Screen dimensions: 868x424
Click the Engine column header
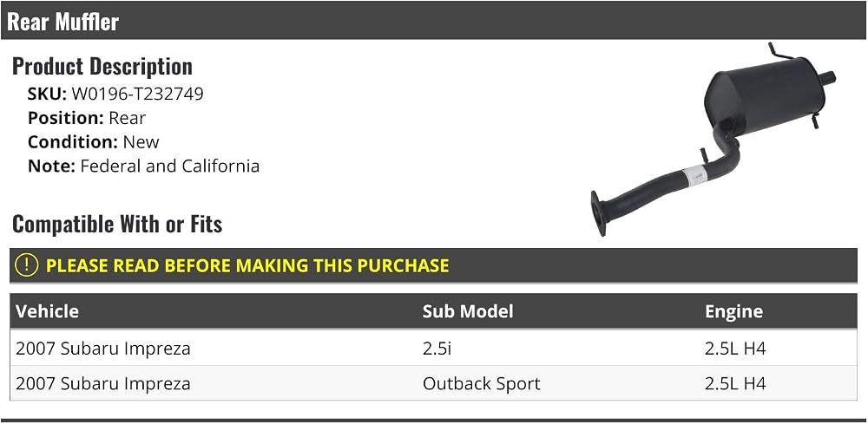(734, 311)
